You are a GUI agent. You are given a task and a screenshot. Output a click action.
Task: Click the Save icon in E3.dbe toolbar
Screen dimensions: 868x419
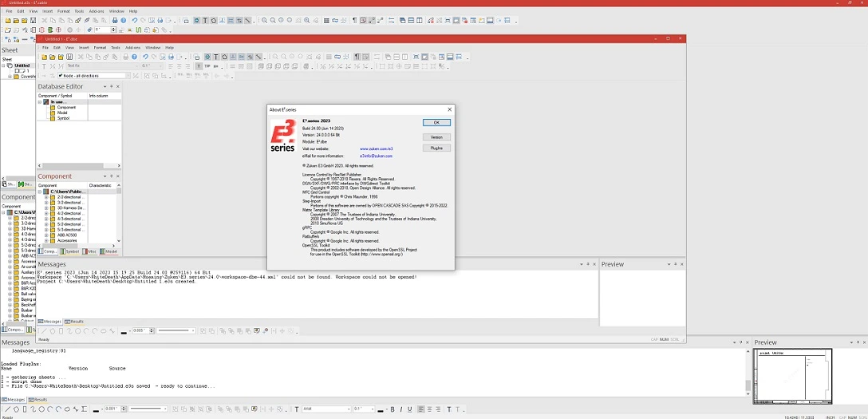69,57
